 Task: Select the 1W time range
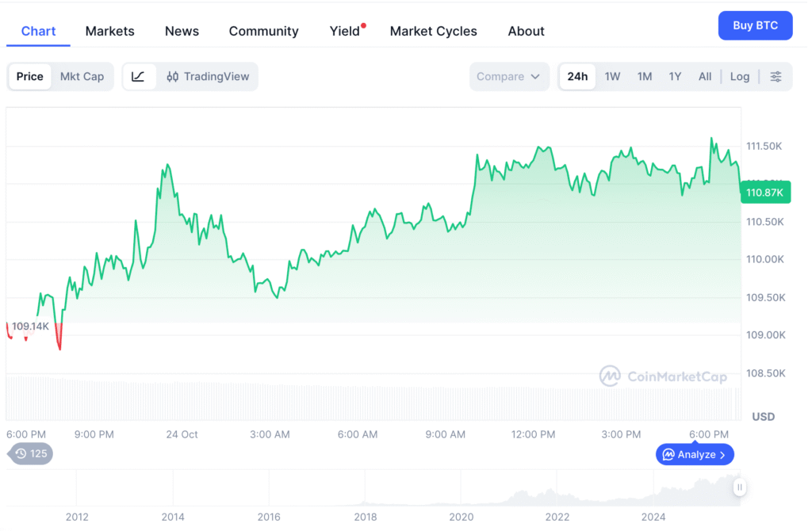tap(612, 77)
